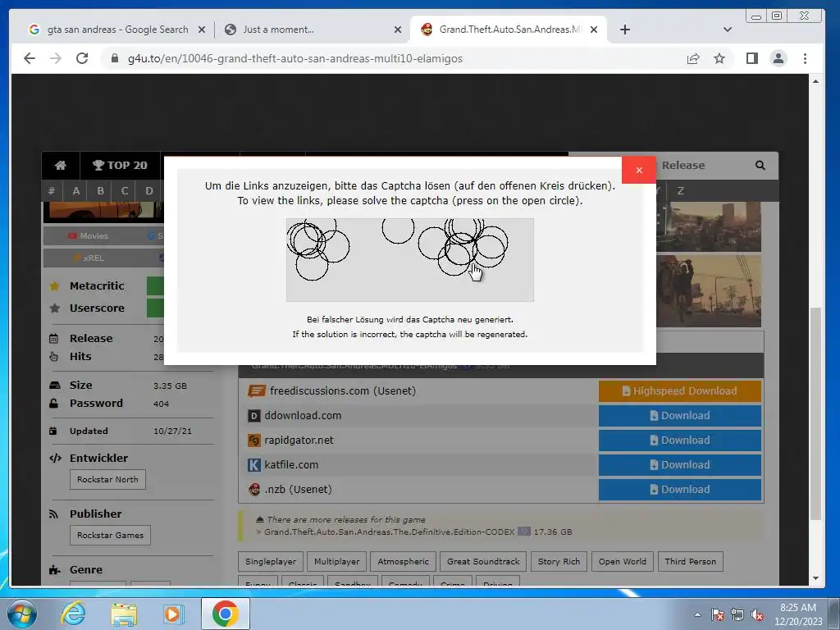This screenshot has width=840, height=630.
Task: Share this page icon in address bar
Action: point(693,58)
